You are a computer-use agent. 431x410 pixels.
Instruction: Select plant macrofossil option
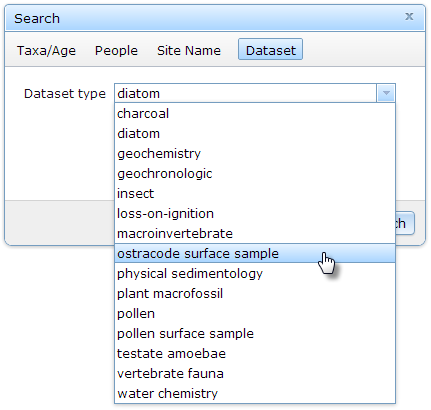[255, 293]
